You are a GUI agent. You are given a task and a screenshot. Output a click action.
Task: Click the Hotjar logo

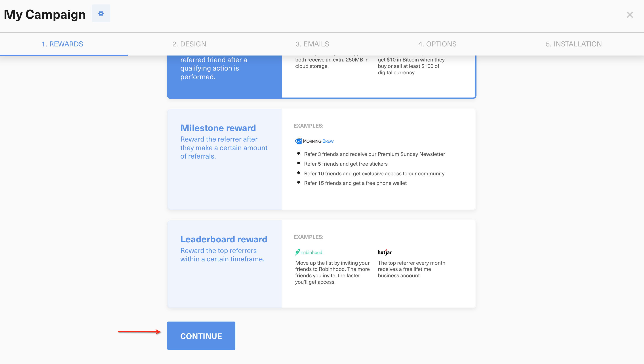(x=385, y=252)
